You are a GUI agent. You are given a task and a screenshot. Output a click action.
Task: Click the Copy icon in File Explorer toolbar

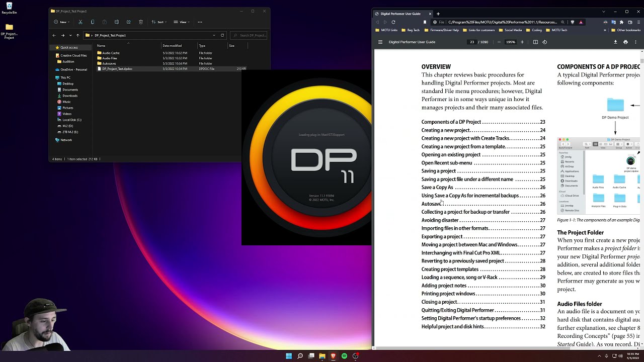coord(92,22)
